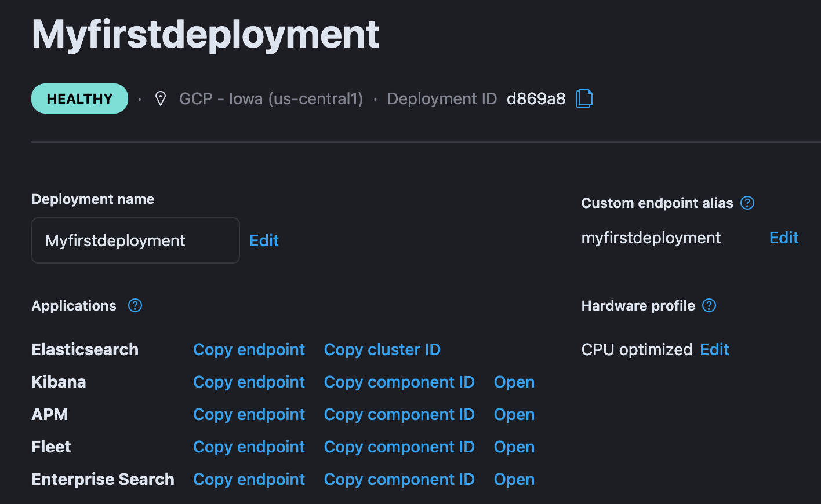Click the GCP - Iowa (us-central1) region text
The height and width of the screenshot is (504, 821).
(x=271, y=98)
